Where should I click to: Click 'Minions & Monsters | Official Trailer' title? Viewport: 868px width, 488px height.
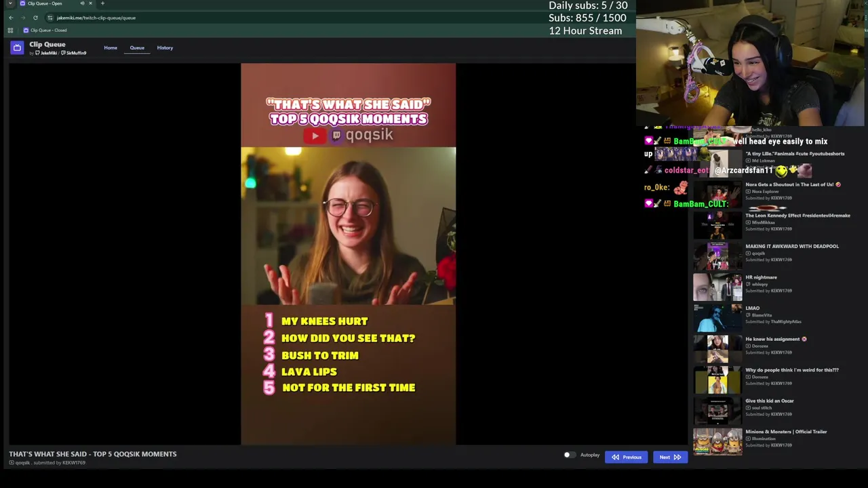pos(786,432)
